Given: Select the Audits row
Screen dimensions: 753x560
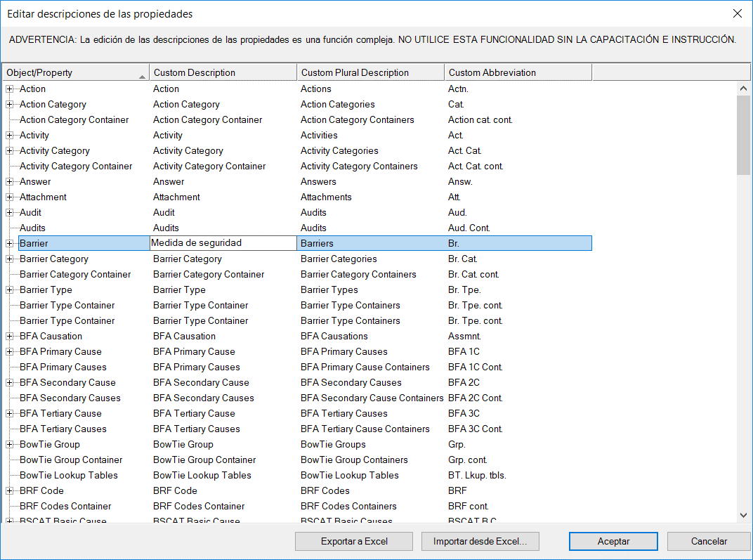Looking at the screenshot, I should [33, 228].
